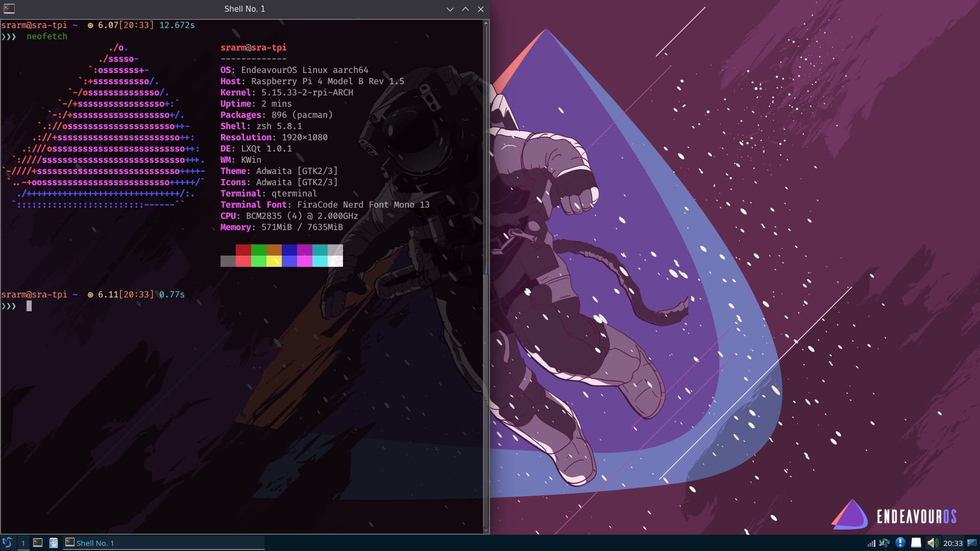Click the 'CPU: BCM2835 (4) @ 2.000GHz' line

pos(289,216)
